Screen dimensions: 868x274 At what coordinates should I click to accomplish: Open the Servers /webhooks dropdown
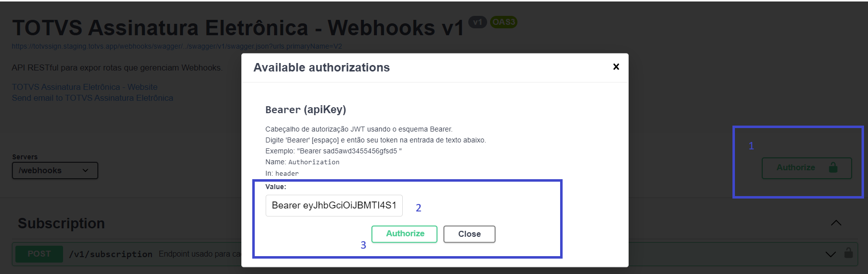tap(55, 170)
